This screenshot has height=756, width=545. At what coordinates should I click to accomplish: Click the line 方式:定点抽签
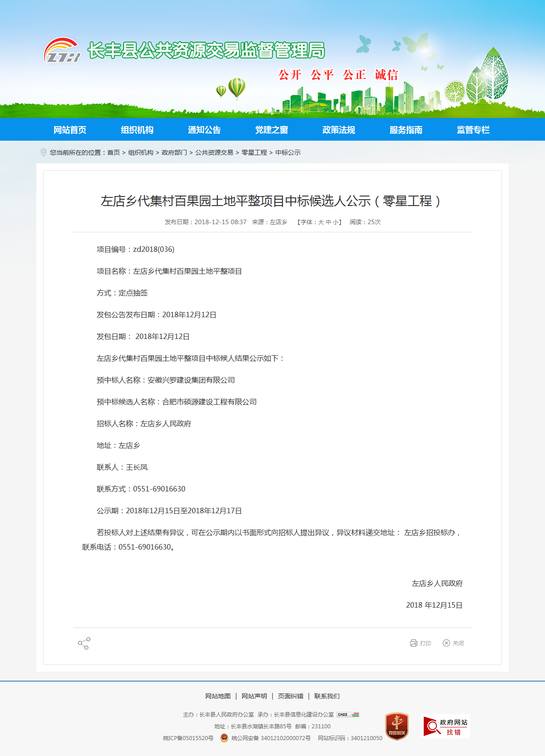pos(122,293)
